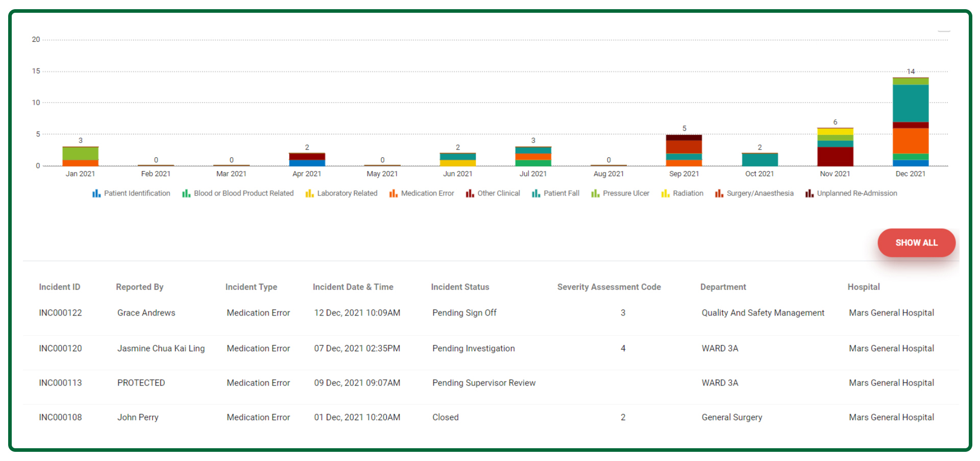Click the Pending Investigation status

point(474,349)
